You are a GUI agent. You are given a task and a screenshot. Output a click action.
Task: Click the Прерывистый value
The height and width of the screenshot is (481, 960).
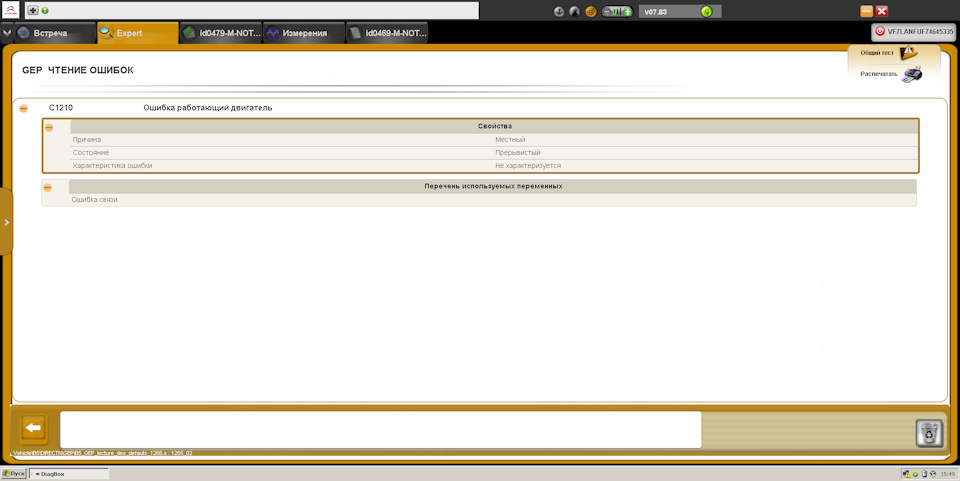tap(517, 152)
